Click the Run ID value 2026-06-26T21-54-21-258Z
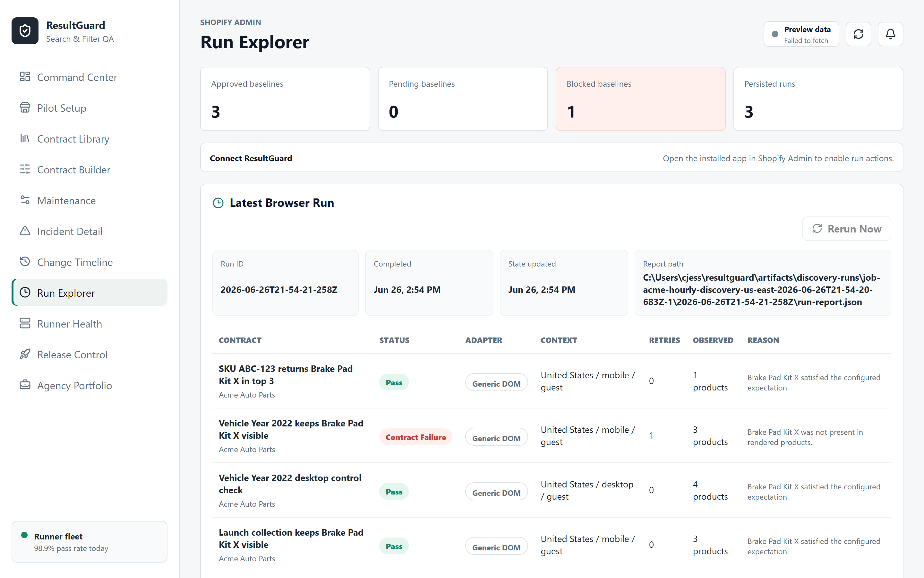The height and width of the screenshot is (578, 924). 279,289
